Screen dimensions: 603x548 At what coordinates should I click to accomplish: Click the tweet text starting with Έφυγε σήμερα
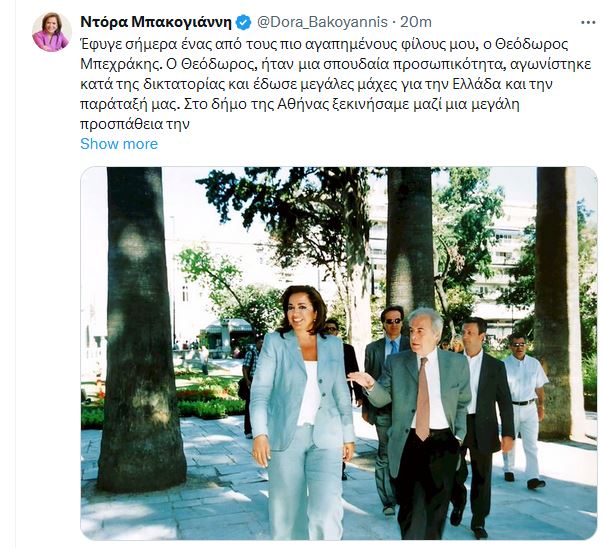pyautogui.click(x=335, y=84)
